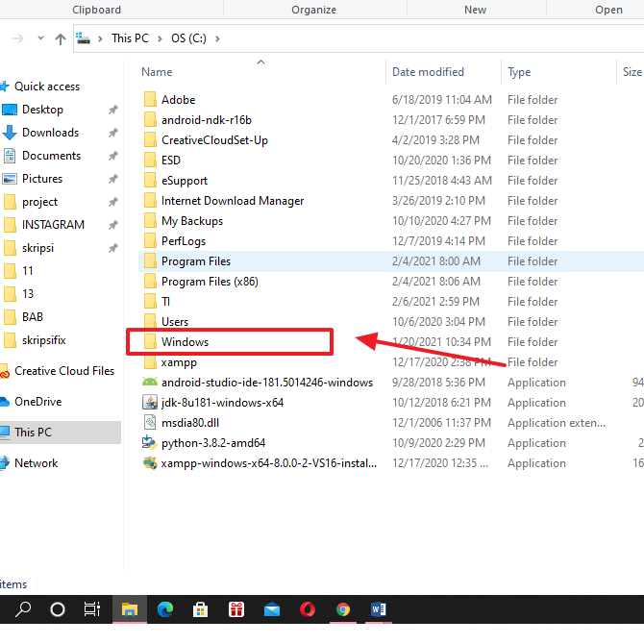Expand chevron after This PC breadcrumb
Viewport: 644px width, 644px height.
tap(160, 38)
